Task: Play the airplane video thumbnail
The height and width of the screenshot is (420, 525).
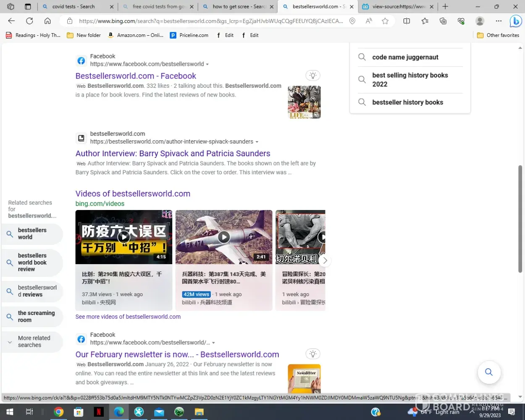Action: [x=224, y=237]
